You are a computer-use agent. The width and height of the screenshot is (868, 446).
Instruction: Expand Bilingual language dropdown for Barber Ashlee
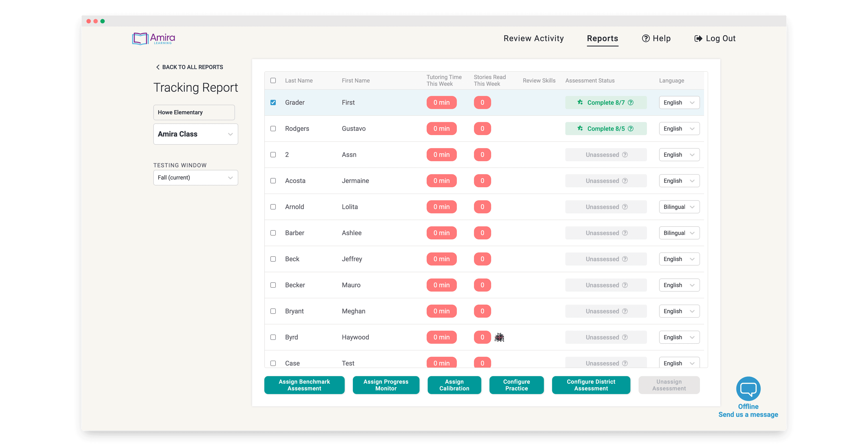click(x=679, y=233)
